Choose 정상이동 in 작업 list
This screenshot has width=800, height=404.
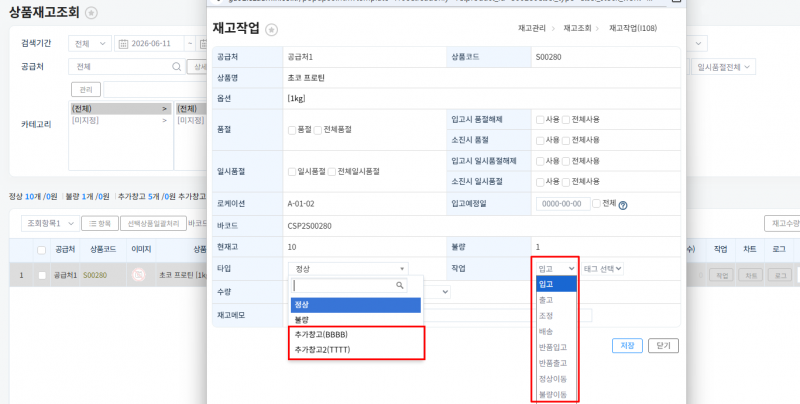click(556, 379)
